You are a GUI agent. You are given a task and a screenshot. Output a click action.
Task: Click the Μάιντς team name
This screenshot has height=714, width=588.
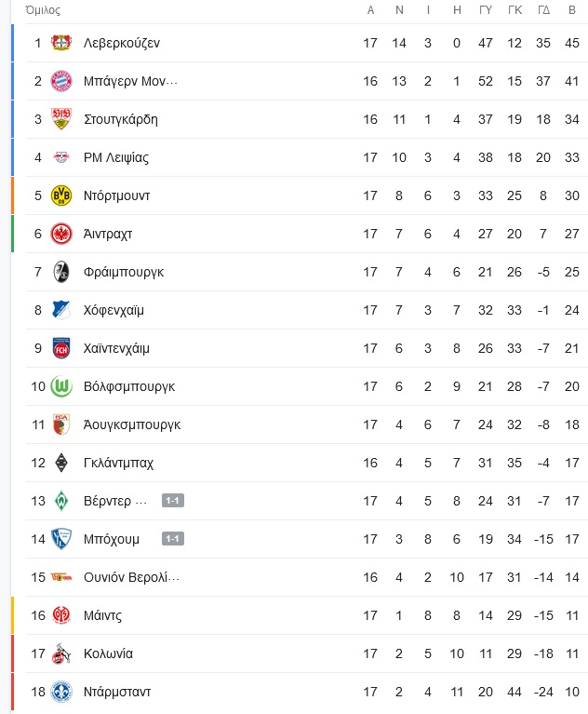[102, 615]
